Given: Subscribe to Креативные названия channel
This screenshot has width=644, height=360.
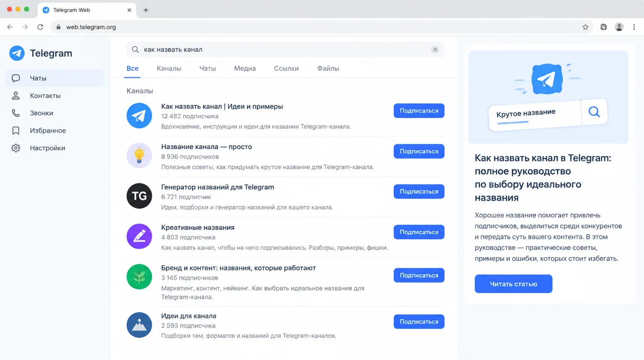Looking at the screenshot, I should tap(419, 232).
